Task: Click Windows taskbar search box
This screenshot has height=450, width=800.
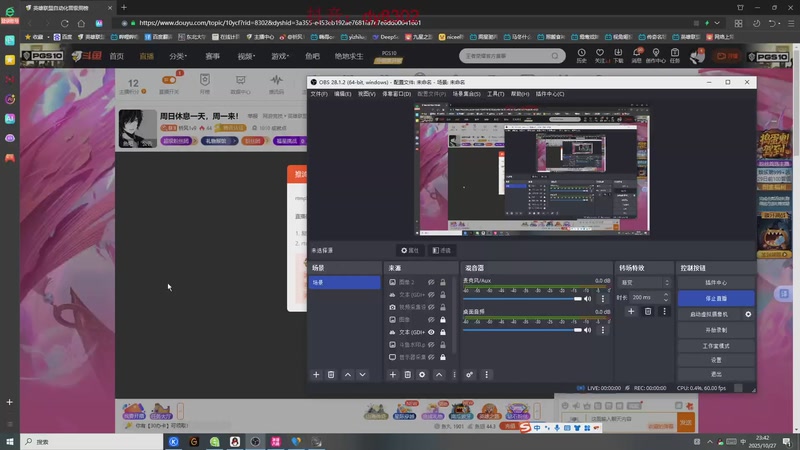Action: [x=92, y=441]
